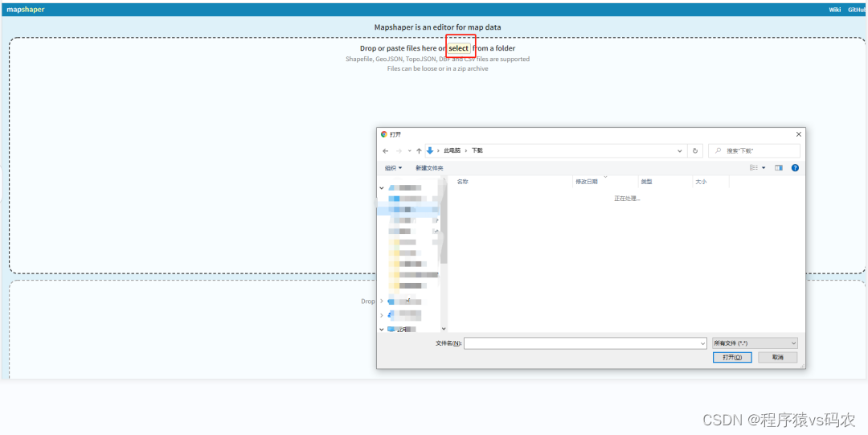Viewport: 868px width, 435px height.
Task: Change view with the view layout icon
Action: [x=754, y=168]
